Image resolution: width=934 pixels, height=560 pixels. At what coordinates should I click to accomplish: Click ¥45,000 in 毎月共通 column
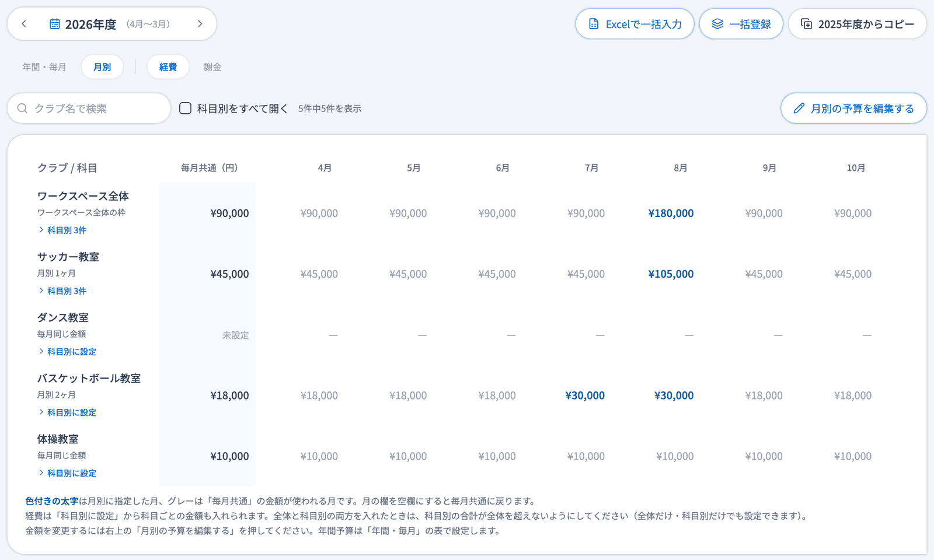click(229, 274)
